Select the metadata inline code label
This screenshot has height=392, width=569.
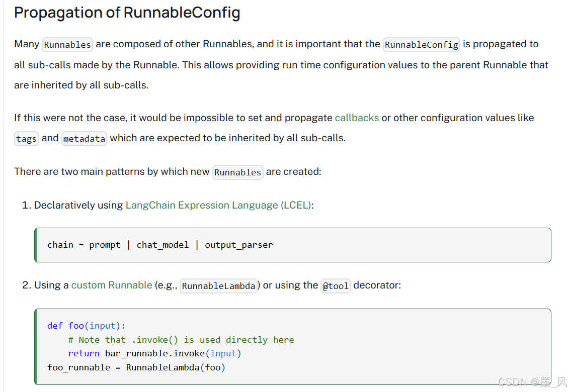[x=84, y=139]
